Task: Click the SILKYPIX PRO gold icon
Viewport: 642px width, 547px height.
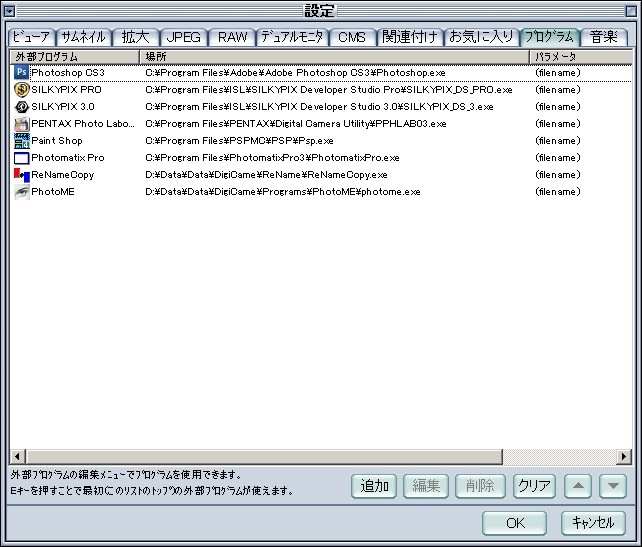Action: coord(21,90)
